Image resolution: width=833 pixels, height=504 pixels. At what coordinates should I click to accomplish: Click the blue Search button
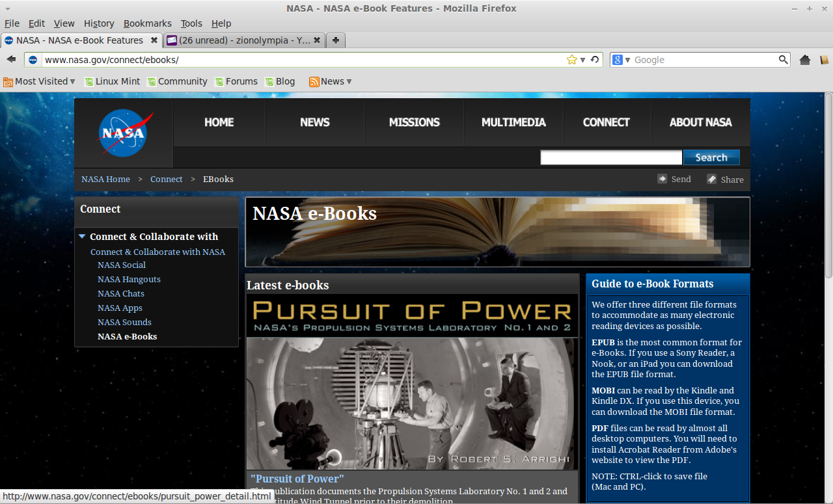tap(711, 157)
